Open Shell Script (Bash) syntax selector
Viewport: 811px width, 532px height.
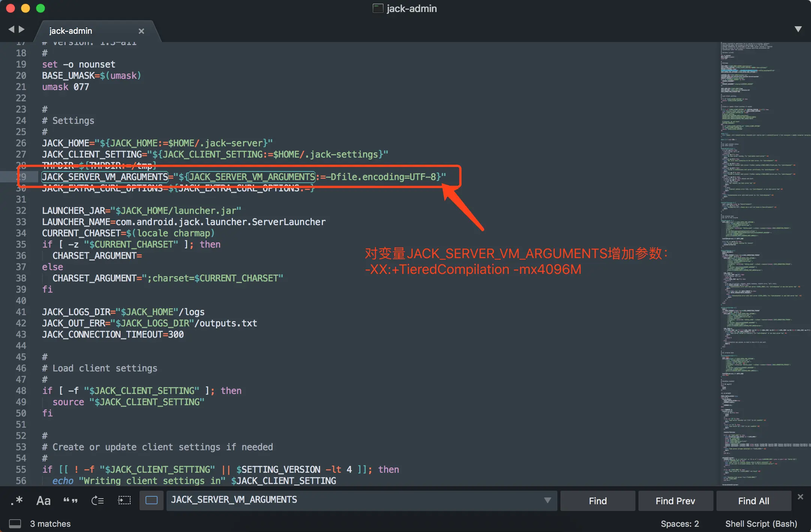[x=761, y=523]
